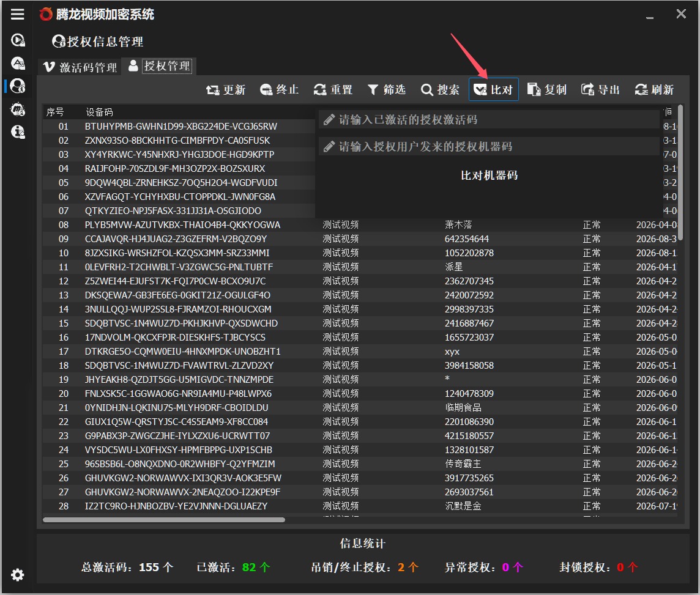The image size is (700, 595).
Task: Click the 刷新 refresh toolbar button
Action: 654,90
